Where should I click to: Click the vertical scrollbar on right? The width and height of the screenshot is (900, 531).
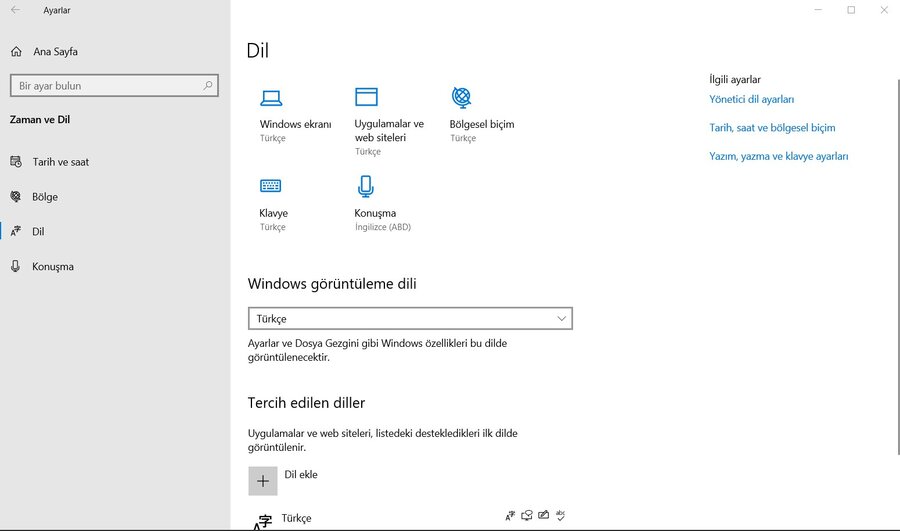pyautogui.click(x=897, y=266)
